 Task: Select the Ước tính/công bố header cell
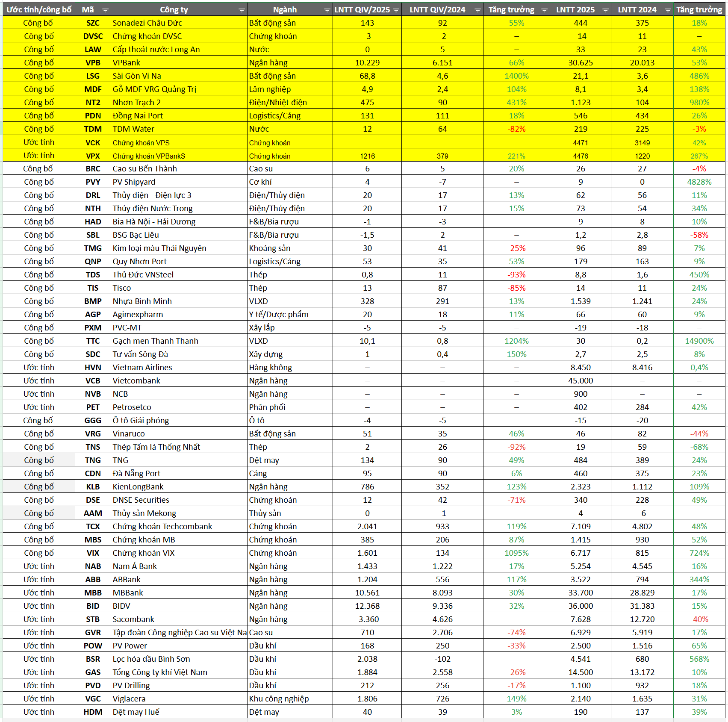39,10
